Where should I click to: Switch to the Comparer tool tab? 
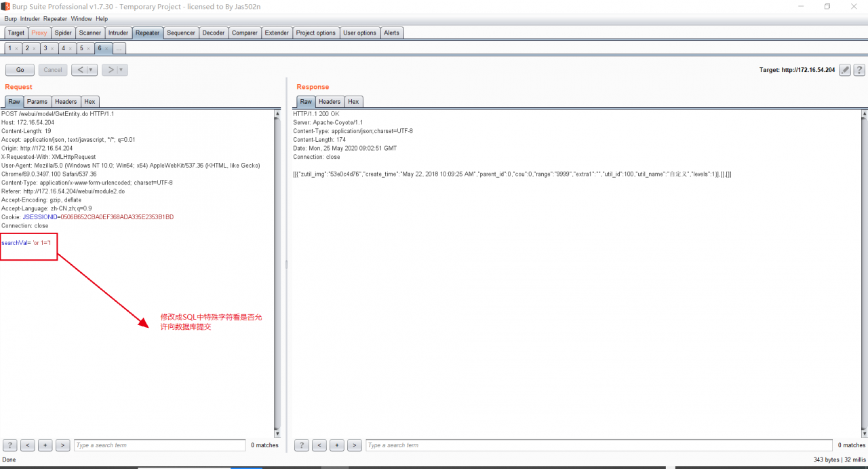coord(245,33)
